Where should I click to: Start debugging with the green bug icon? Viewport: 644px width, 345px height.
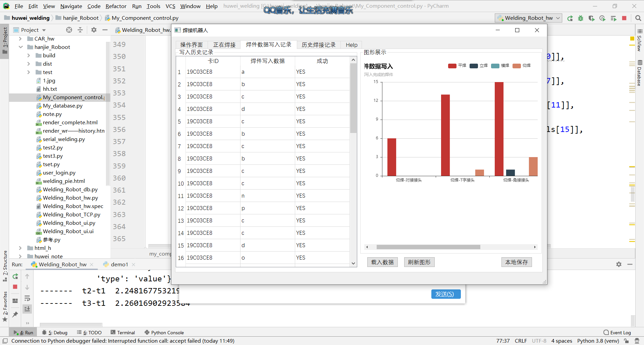point(581,18)
